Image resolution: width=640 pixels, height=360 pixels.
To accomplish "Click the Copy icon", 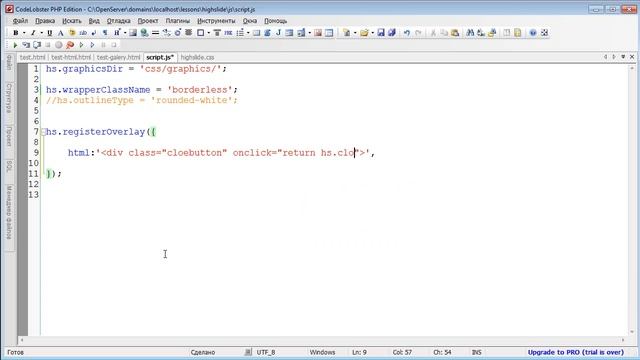I will [x=444, y=33].
